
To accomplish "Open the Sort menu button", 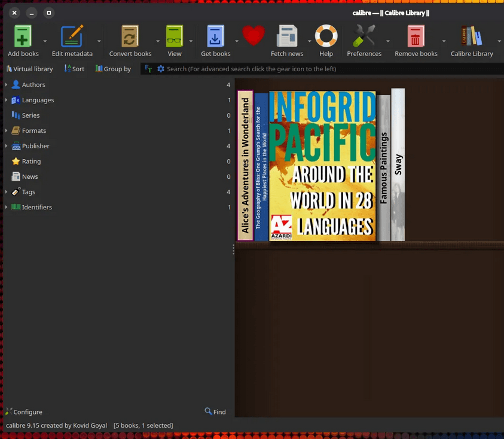I will click(74, 69).
